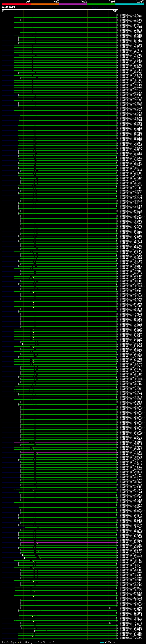146x644 pixels.
Task: Select hit label UniRef100_P26796
Action: 131,638
